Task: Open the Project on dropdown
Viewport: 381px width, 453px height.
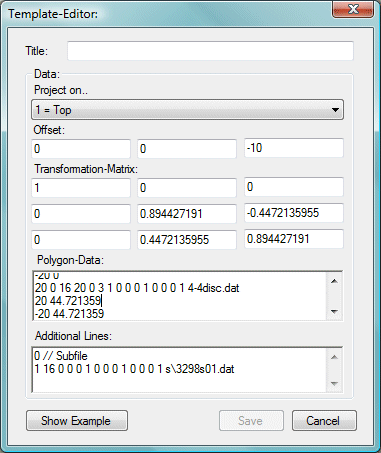Action: 187,110
